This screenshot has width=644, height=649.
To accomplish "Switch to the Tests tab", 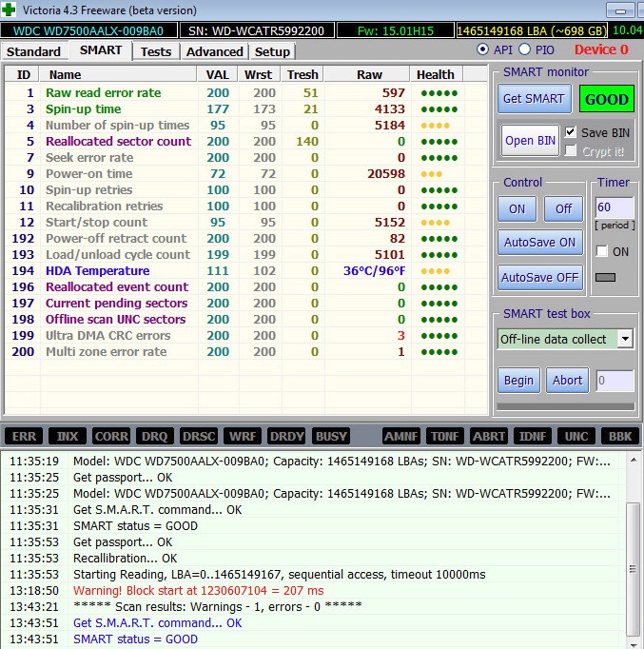I will (156, 51).
